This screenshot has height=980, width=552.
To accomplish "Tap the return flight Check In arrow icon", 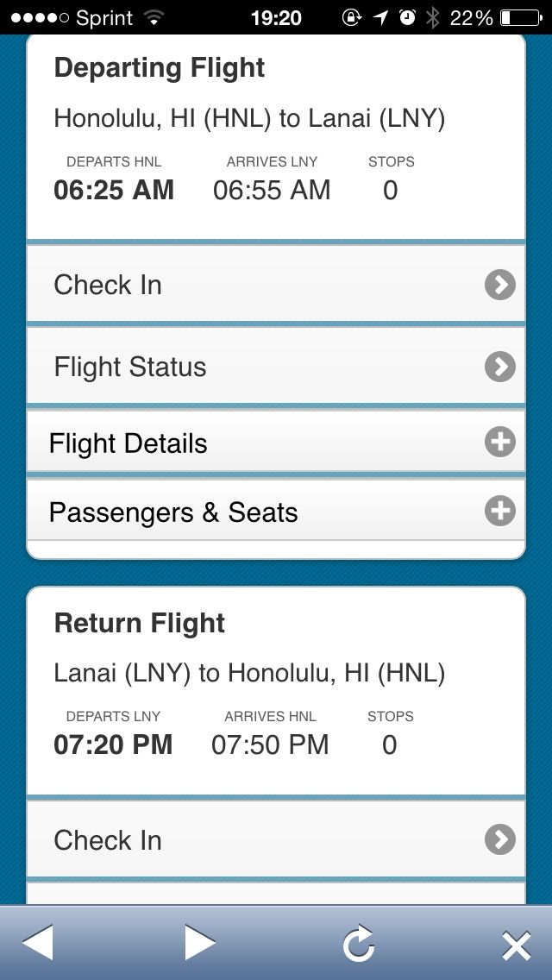I will coord(500,839).
